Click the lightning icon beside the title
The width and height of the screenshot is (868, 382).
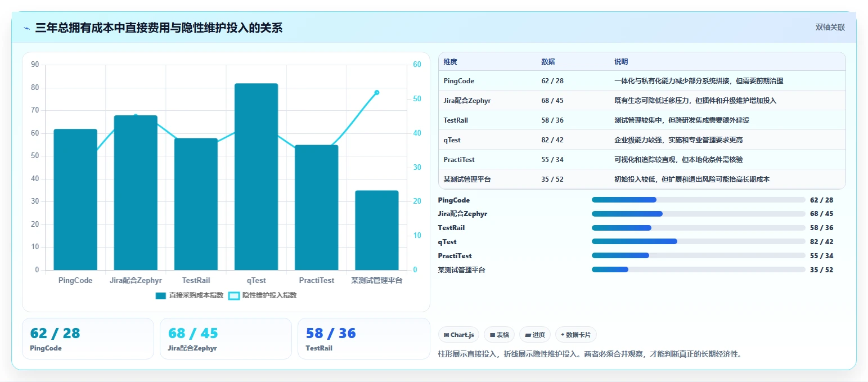pos(26,28)
